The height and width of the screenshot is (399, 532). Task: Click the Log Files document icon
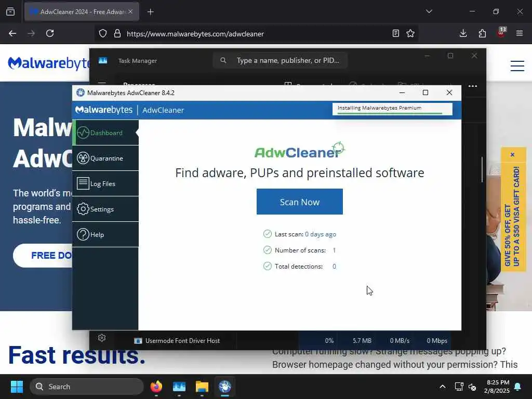(x=83, y=183)
